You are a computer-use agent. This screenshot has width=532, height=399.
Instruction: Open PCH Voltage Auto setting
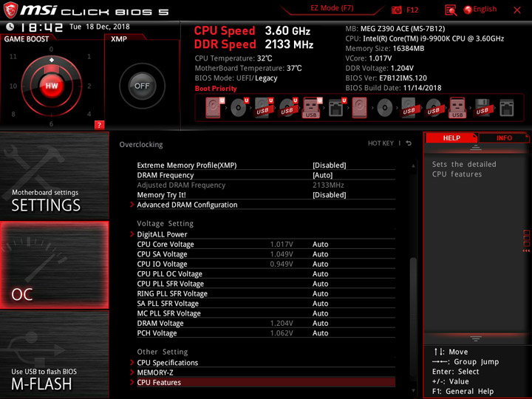[x=320, y=333]
